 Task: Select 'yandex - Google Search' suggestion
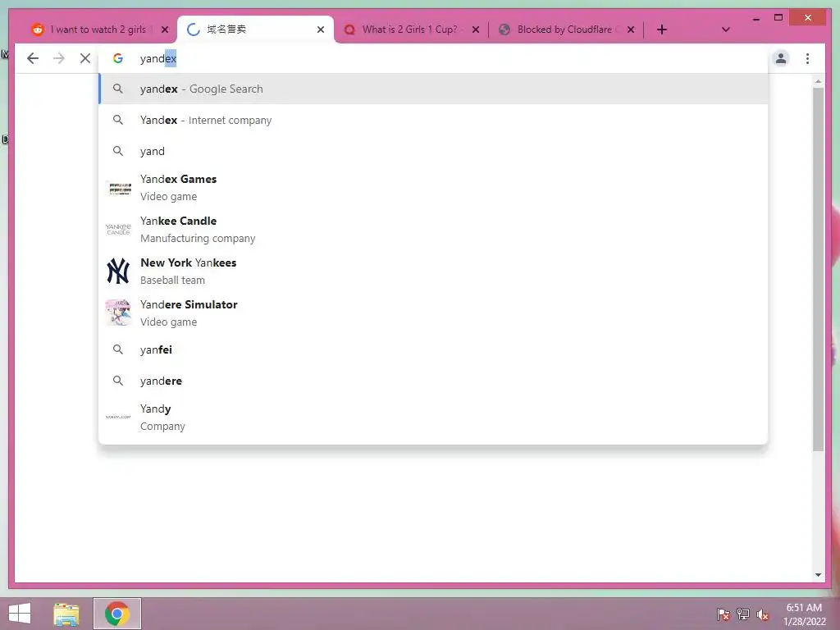click(433, 89)
